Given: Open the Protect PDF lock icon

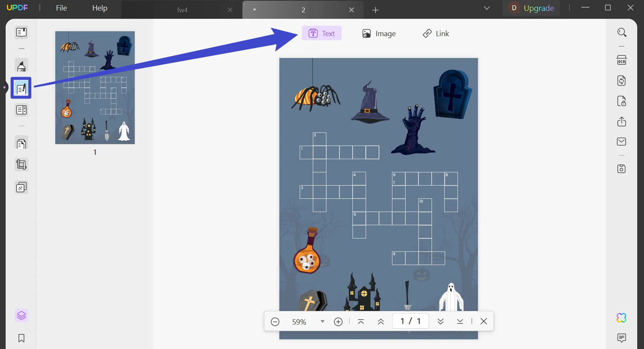Looking at the screenshot, I should [621, 101].
